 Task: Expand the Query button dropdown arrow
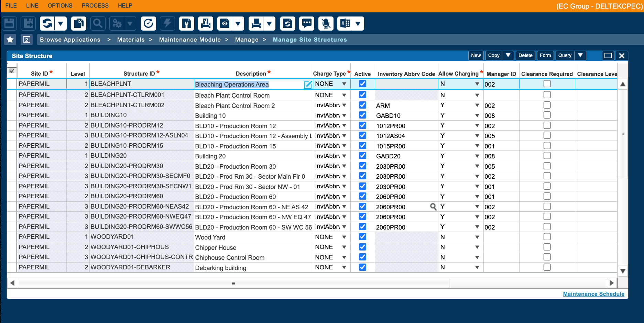pyautogui.click(x=580, y=55)
